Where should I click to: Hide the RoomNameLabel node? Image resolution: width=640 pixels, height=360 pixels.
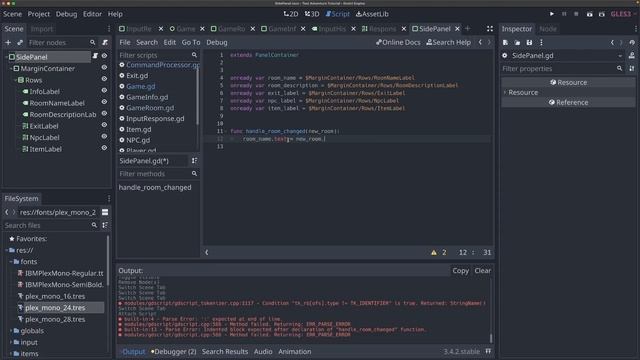pyautogui.click(x=104, y=102)
